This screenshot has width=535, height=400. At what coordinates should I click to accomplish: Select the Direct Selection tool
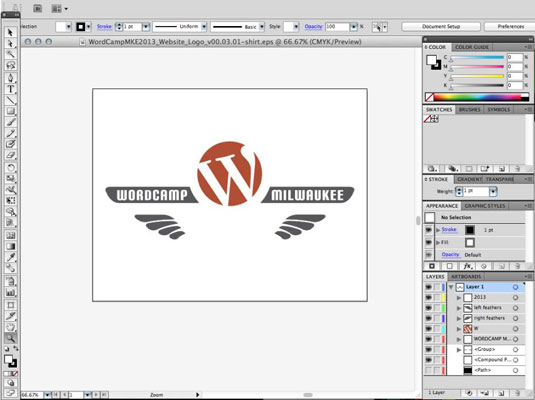click(x=10, y=43)
